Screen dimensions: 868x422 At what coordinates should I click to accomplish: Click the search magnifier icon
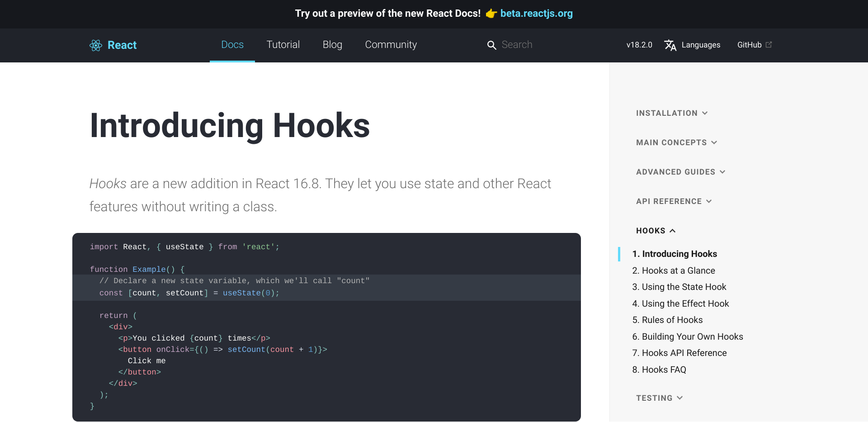pos(491,45)
